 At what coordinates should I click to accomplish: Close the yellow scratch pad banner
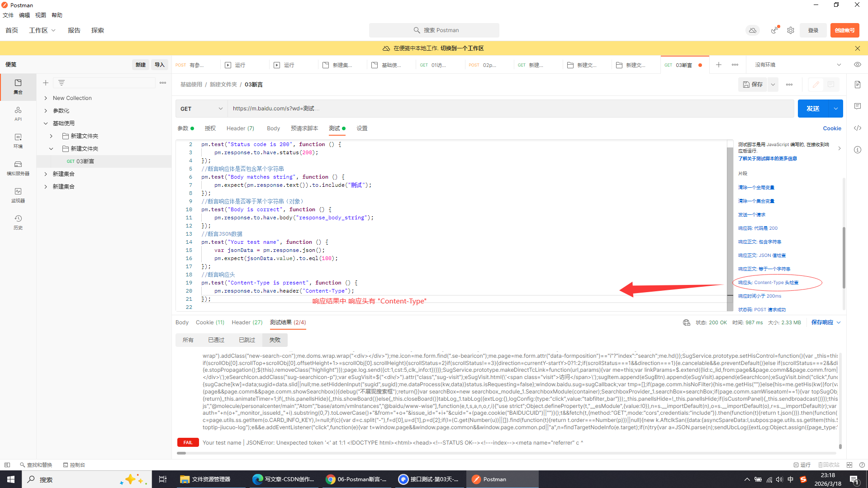pyautogui.click(x=858, y=48)
